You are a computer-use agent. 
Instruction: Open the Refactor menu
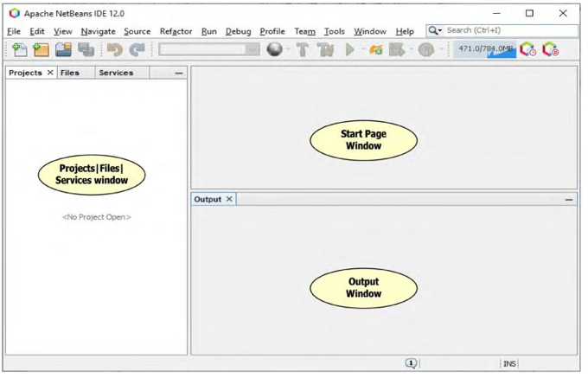click(x=176, y=31)
